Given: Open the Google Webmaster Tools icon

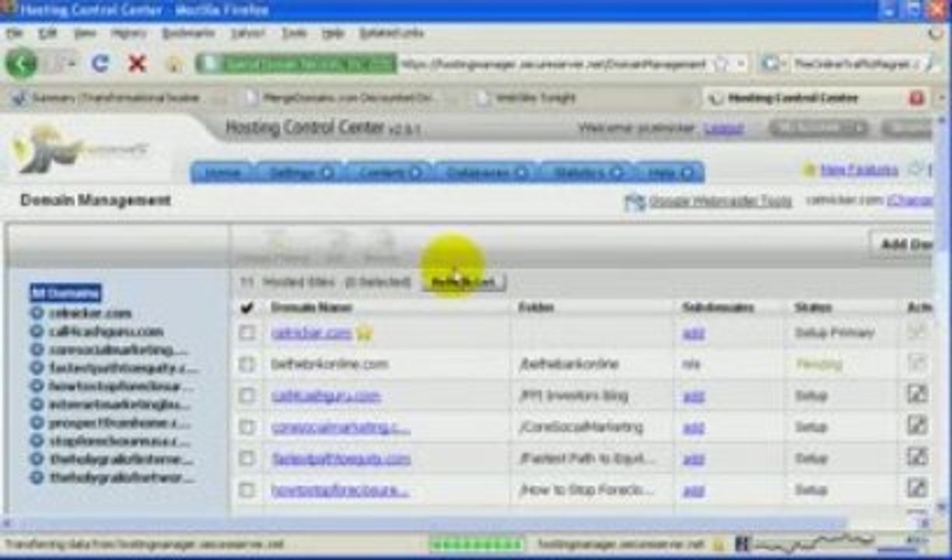Looking at the screenshot, I should tap(635, 201).
